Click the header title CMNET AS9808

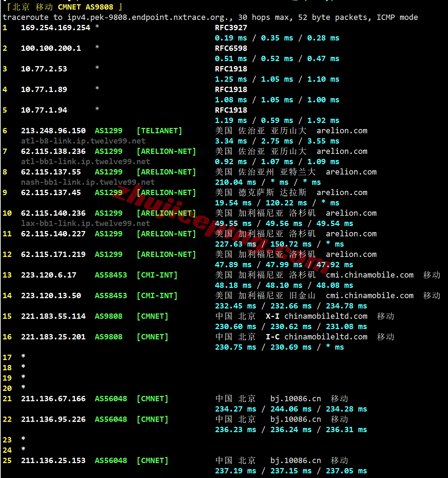tap(86, 7)
